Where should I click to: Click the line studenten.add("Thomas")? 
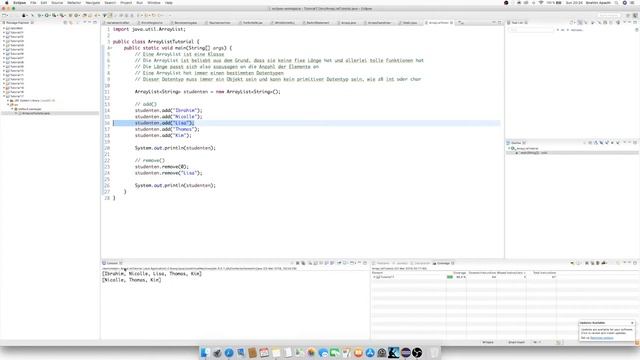[167, 129]
